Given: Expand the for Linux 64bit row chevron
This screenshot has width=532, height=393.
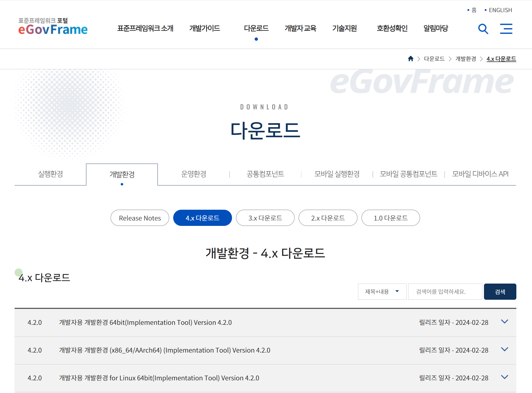Looking at the screenshot, I should click(x=504, y=377).
